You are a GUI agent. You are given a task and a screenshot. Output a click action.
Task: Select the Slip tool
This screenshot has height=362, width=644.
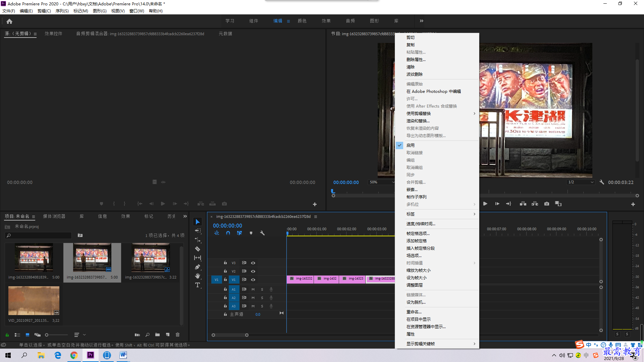tap(198, 258)
